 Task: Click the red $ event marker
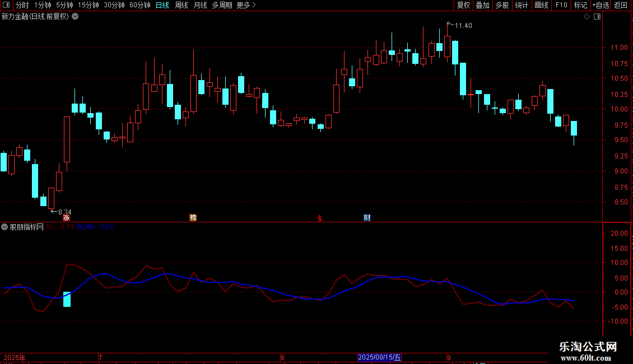320,218
